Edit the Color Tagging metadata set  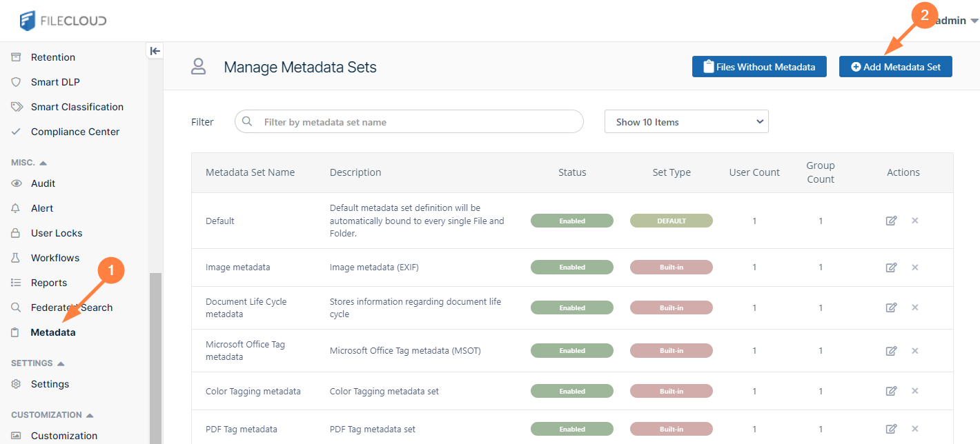[891, 391]
